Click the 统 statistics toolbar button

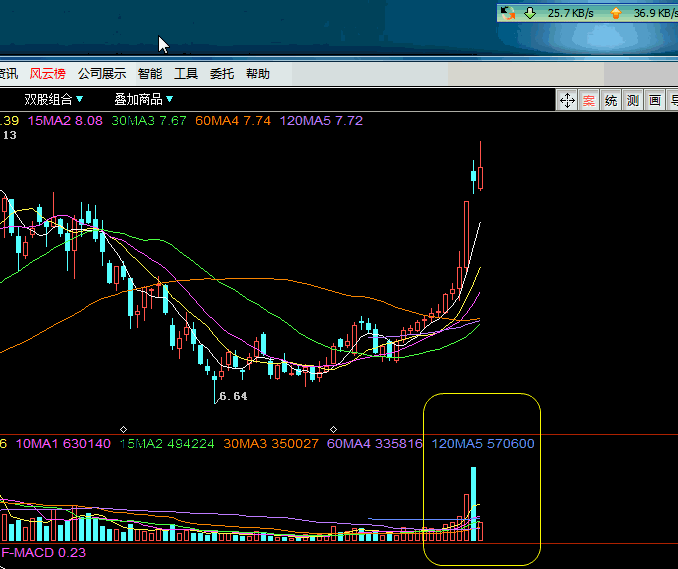611,101
